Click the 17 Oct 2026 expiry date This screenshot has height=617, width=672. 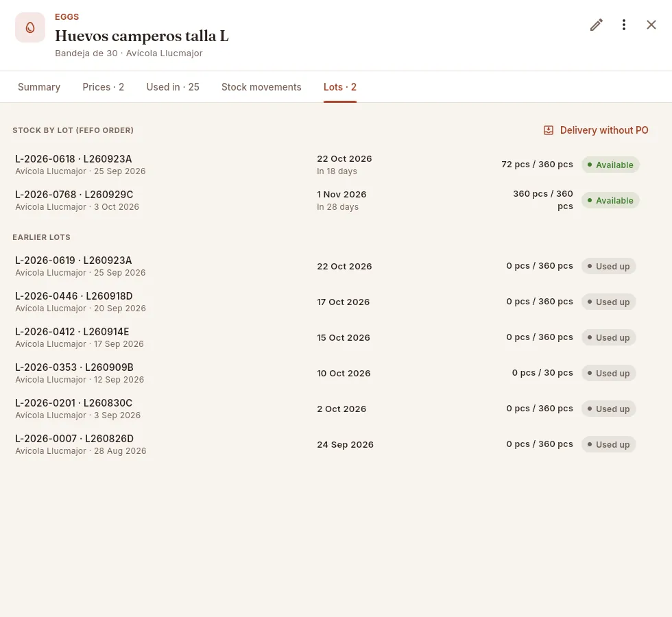[x=344, y=302]
